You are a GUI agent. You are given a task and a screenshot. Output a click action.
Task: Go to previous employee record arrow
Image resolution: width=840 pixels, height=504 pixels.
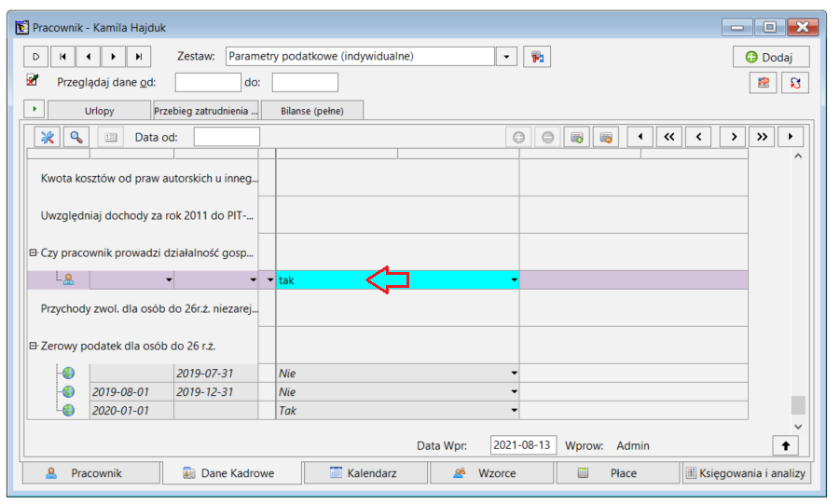[x=89, y=57]
